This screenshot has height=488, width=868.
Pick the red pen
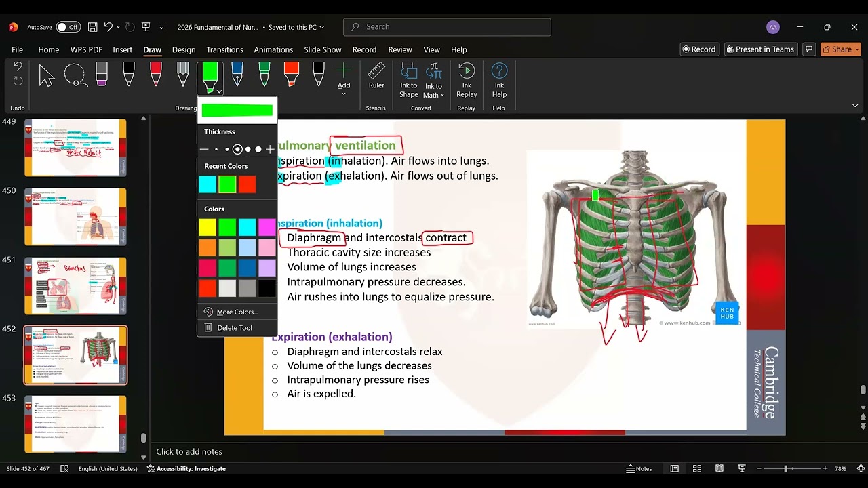155,75
